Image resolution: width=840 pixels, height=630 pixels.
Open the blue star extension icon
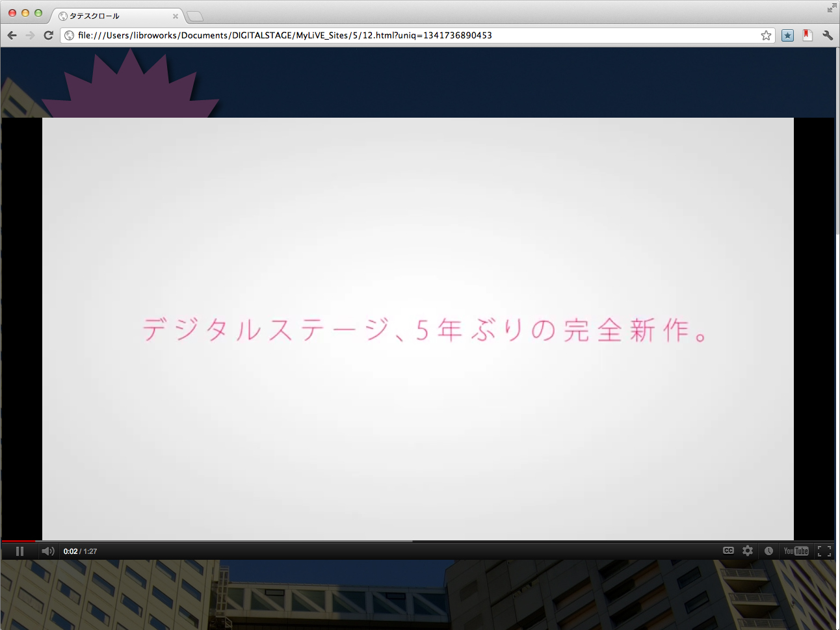point(787,35)
